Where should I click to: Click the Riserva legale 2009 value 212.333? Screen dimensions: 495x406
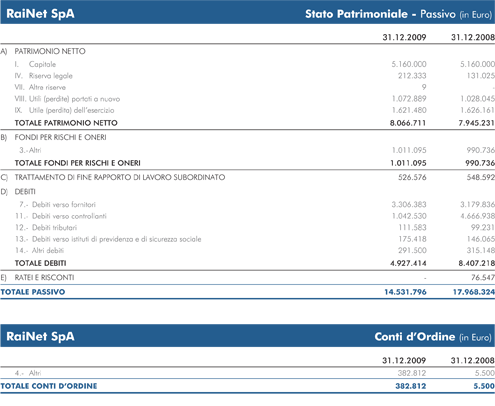[x=412, y=76]
